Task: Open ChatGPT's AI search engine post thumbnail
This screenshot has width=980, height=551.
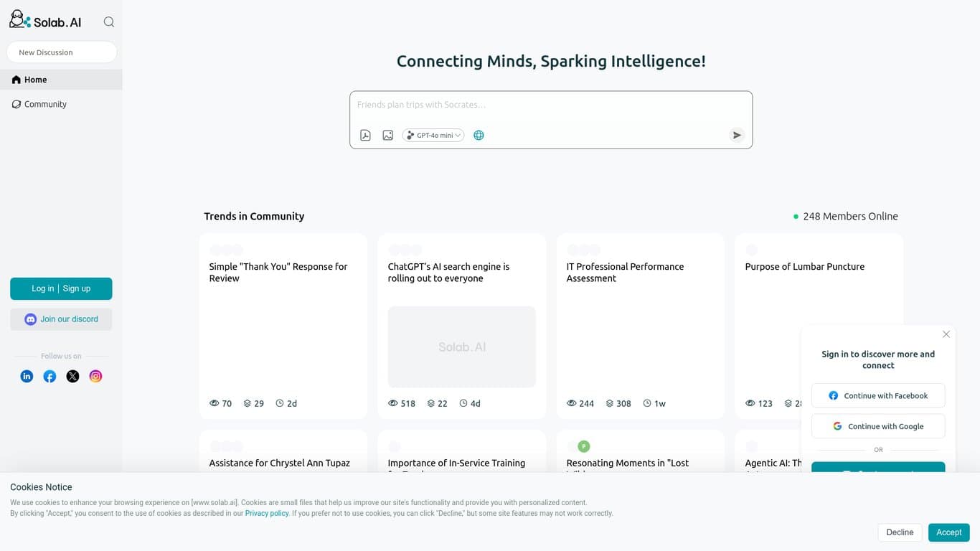Action: pyautogui.click(x=461, y=347)
